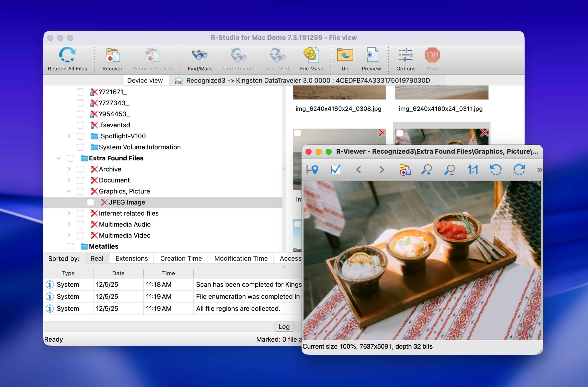Sort by Creation Time tab
Viewport: 588px width, 387px height.
click(181, 258)
